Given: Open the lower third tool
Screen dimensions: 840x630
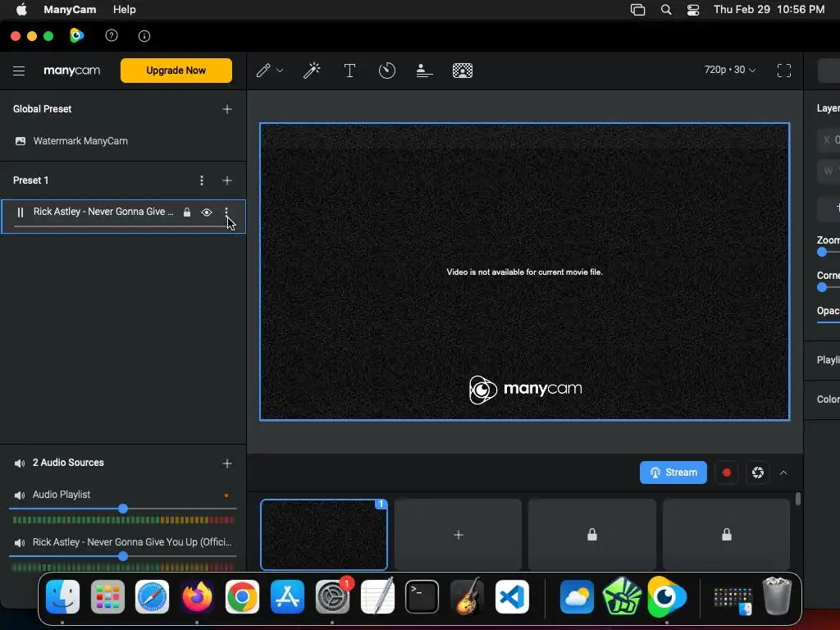Looking at the screenshot, I should point(424,71).
